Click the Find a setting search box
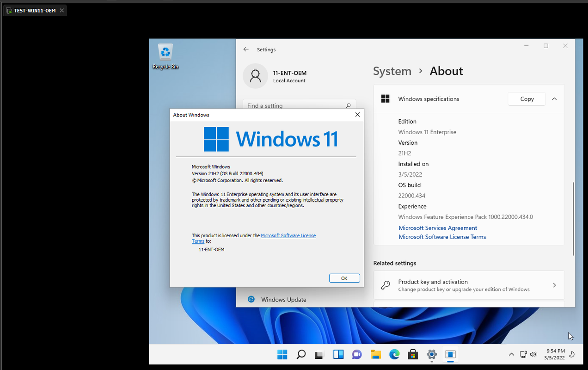 click(300, 105)
